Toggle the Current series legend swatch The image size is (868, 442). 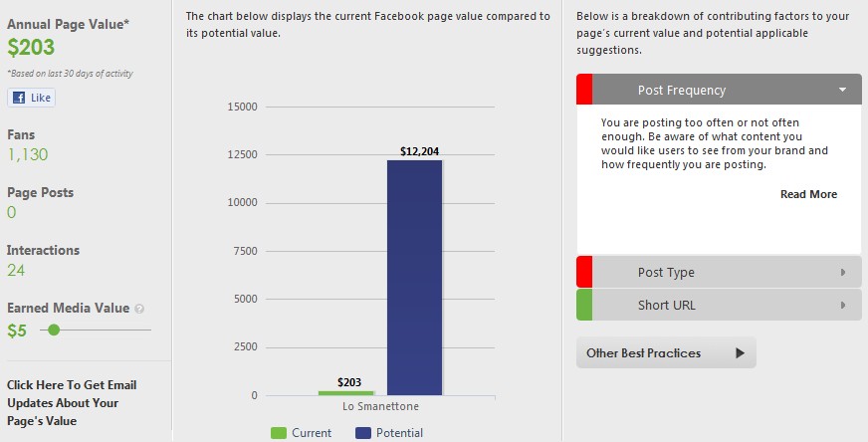pyautogui.click(x=279, y=433)
